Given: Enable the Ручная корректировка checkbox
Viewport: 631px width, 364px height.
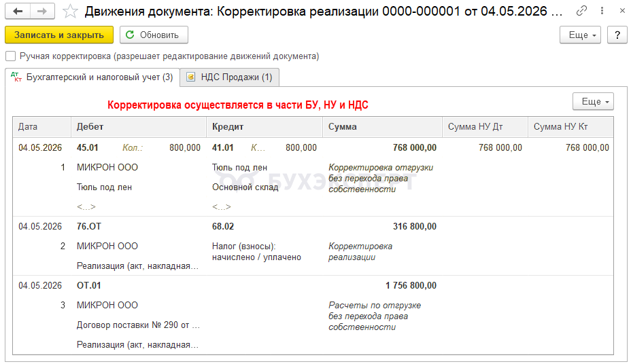Looking at the screenshot, I should point(10,56).
